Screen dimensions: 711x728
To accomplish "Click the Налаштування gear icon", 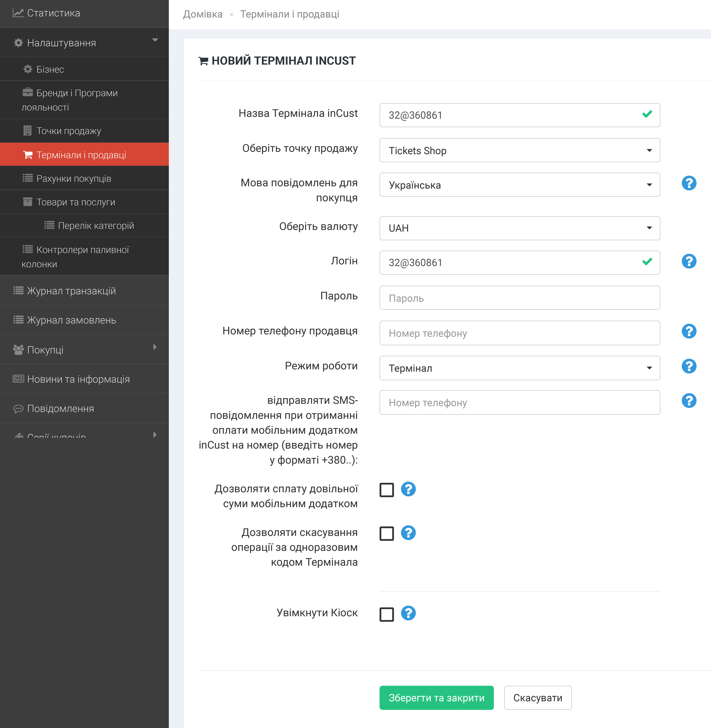I will point(18,43).
